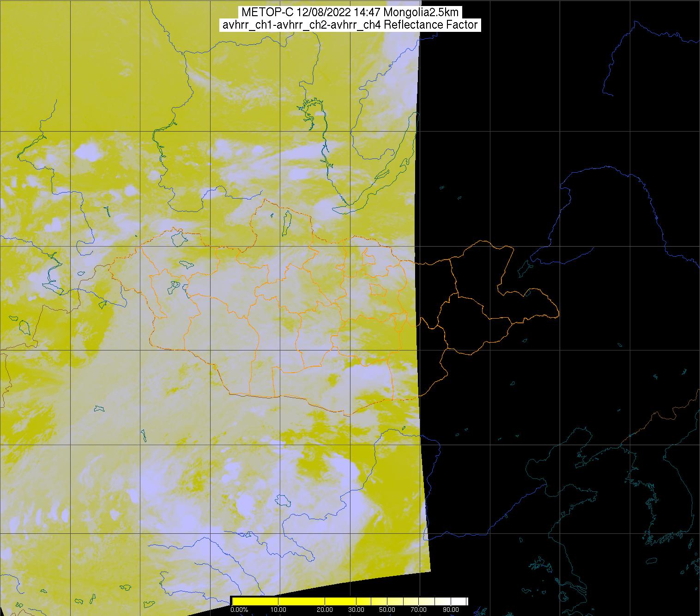
Task: Click the 20.00 colorbar tick label
Action: coord(325,610)
